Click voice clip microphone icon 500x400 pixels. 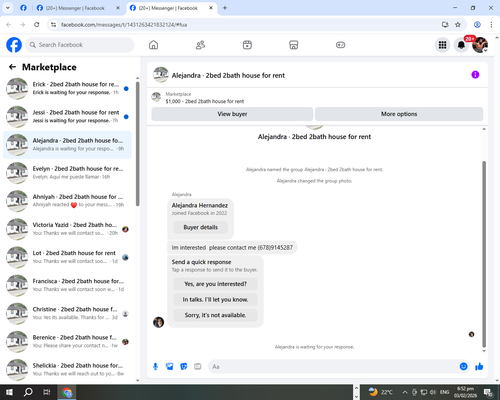coord(155,367)
